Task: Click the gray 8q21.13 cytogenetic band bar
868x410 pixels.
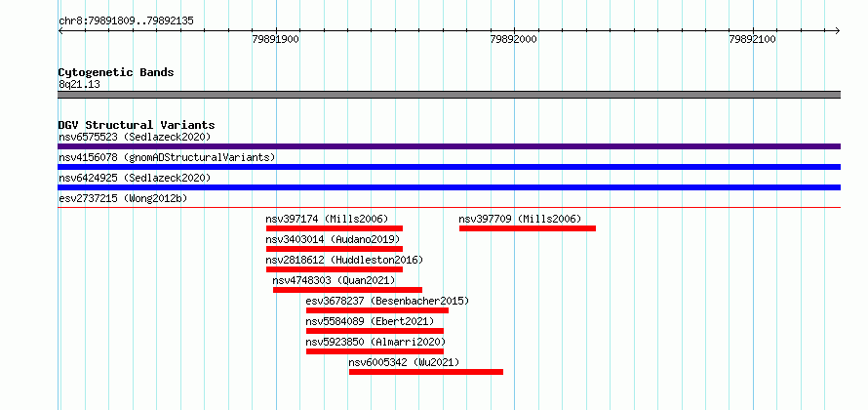Action: (x=449, y=95)
